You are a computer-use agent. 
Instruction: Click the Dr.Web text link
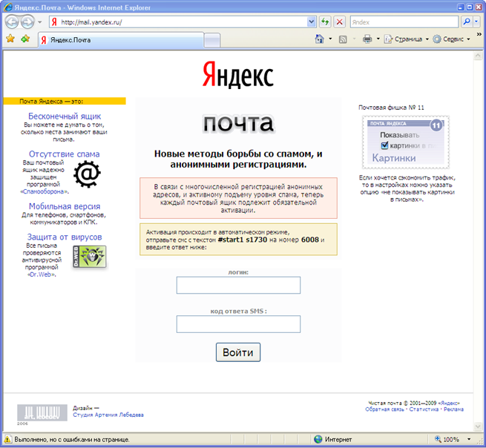[x=42, y=274]
